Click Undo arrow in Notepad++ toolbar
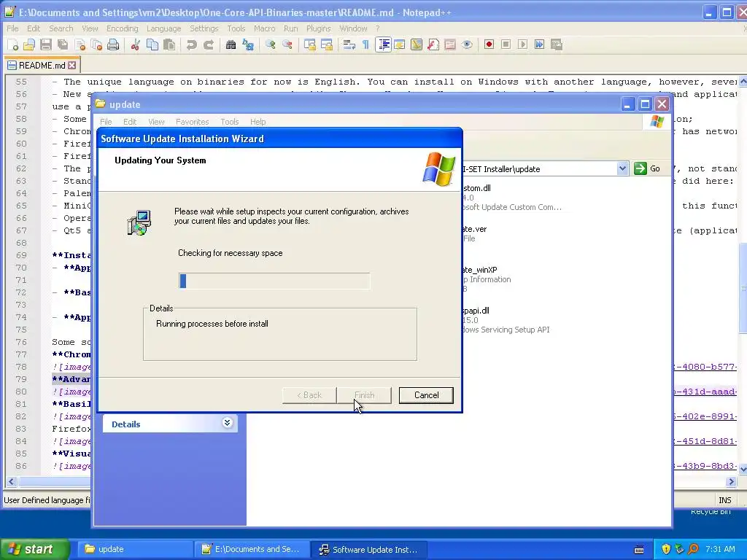 192,44
